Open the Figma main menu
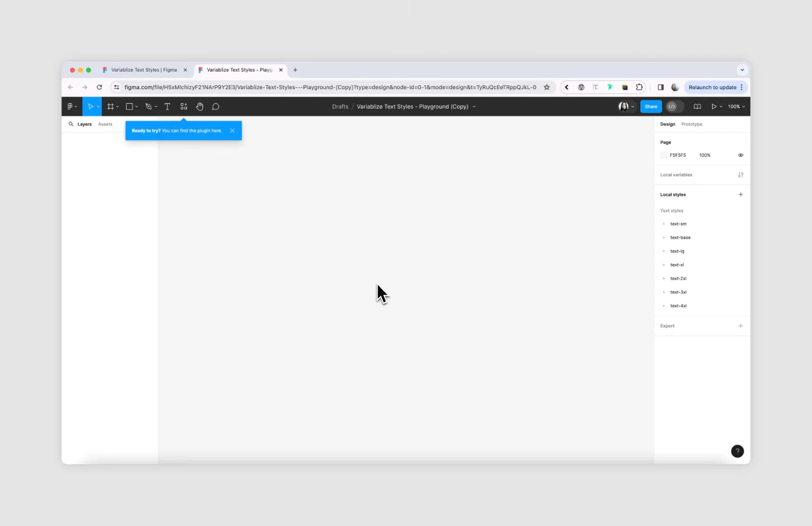Image resolution: width=812 pixels, height=526 pixels. click(72, 107)
